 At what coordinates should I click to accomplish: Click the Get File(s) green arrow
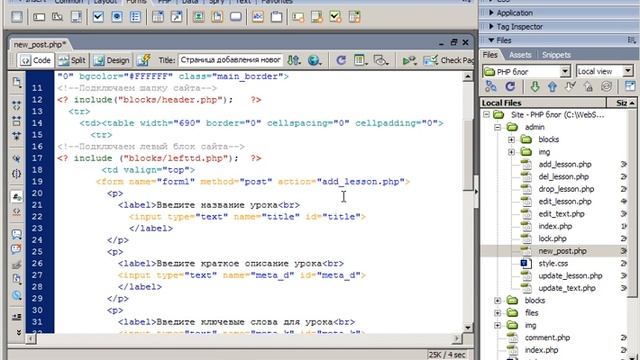pos(535,87)
